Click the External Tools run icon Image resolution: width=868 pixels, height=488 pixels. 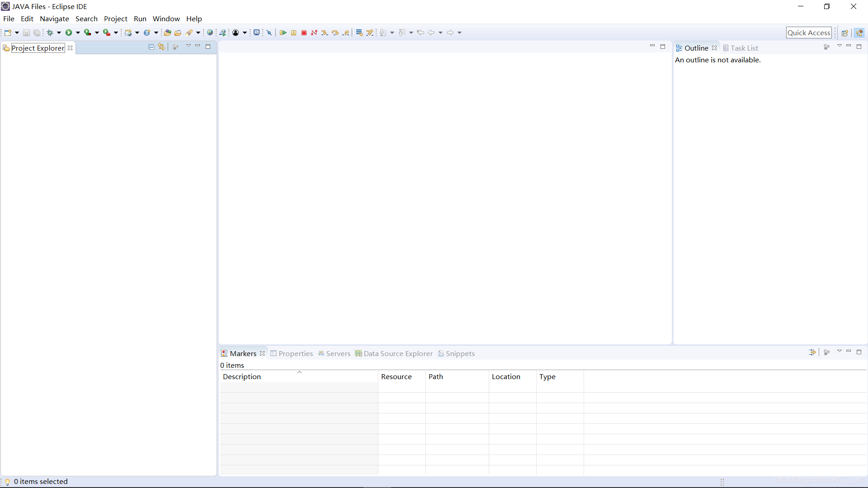click(107, 33)
